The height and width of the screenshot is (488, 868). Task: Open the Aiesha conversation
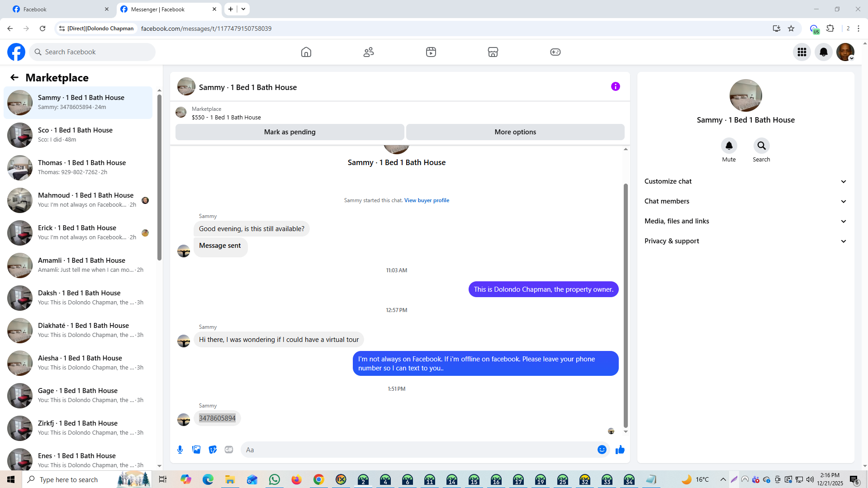tap(78, 363)
